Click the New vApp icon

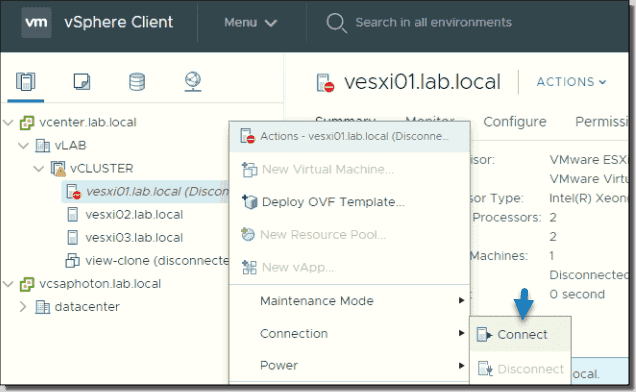coord(249,267)
